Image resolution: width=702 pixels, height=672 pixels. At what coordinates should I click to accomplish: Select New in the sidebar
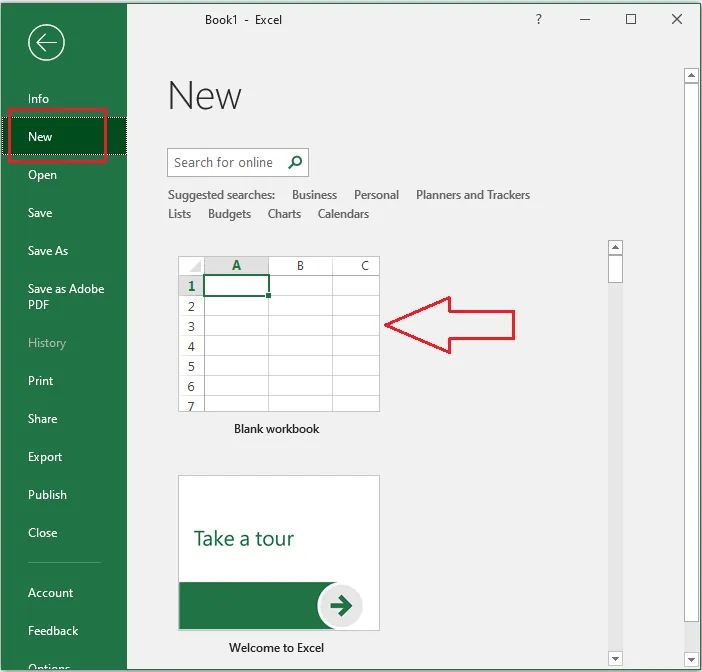(64, 136)
